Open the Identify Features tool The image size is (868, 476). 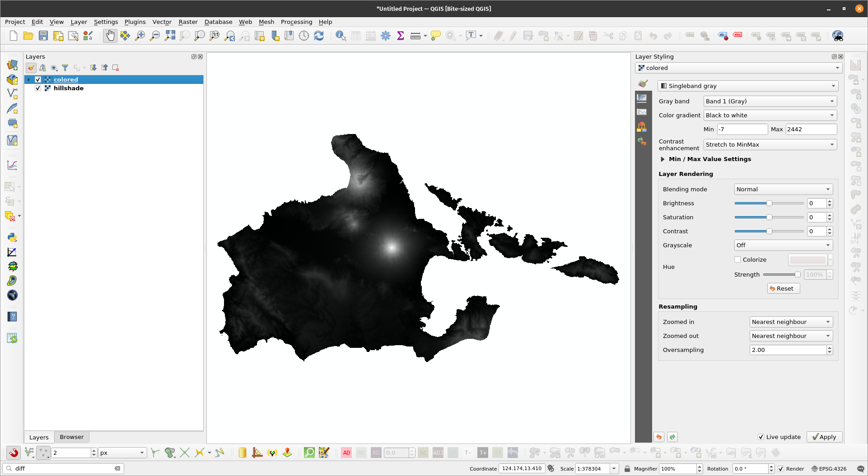tap(341, 36)
